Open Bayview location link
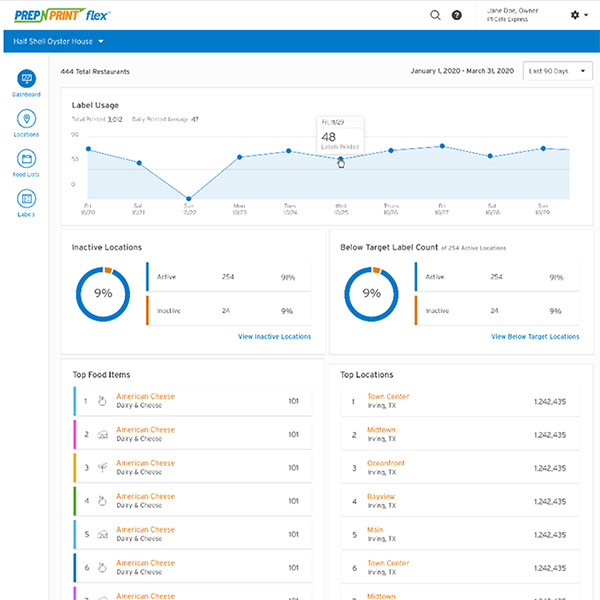 click(x=381, y=496)
